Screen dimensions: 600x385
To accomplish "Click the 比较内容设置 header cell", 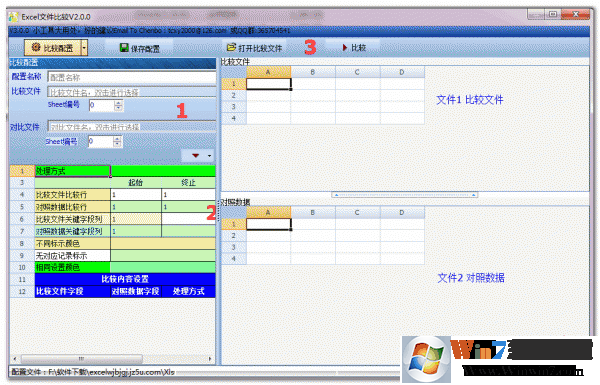I will [x=125, y=279].
